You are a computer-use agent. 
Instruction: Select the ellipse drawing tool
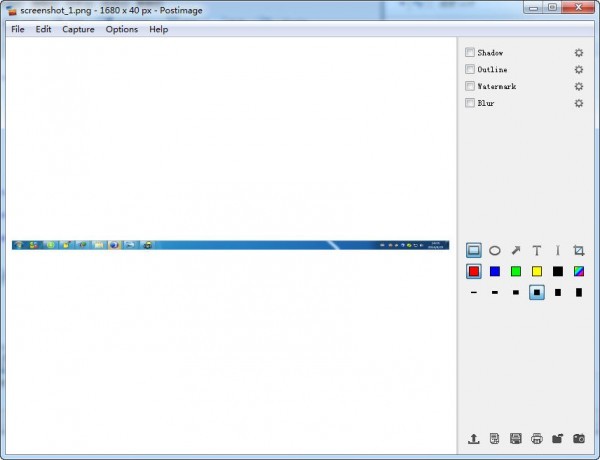click(495, 250)
